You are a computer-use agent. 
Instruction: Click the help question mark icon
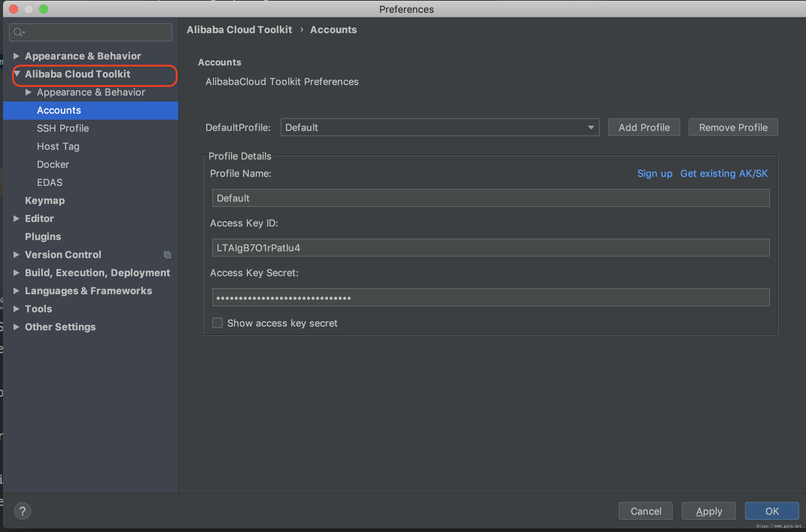coord(23,511)
